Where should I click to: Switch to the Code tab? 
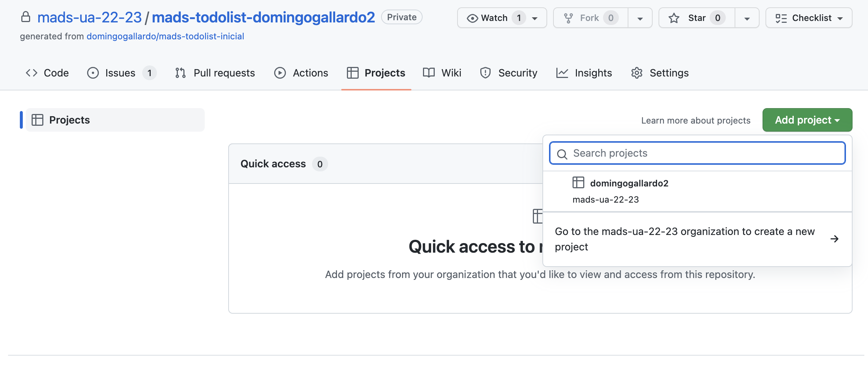click(47, 73)
